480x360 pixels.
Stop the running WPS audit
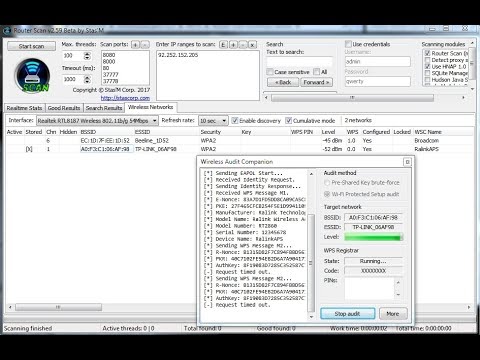click(x=348, y=314)
